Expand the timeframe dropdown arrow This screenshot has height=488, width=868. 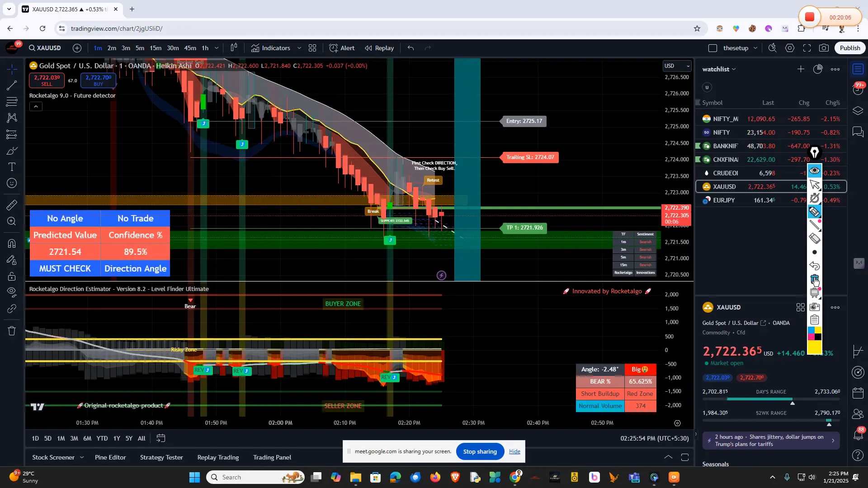pyautogui.click(x=217, y=48)
